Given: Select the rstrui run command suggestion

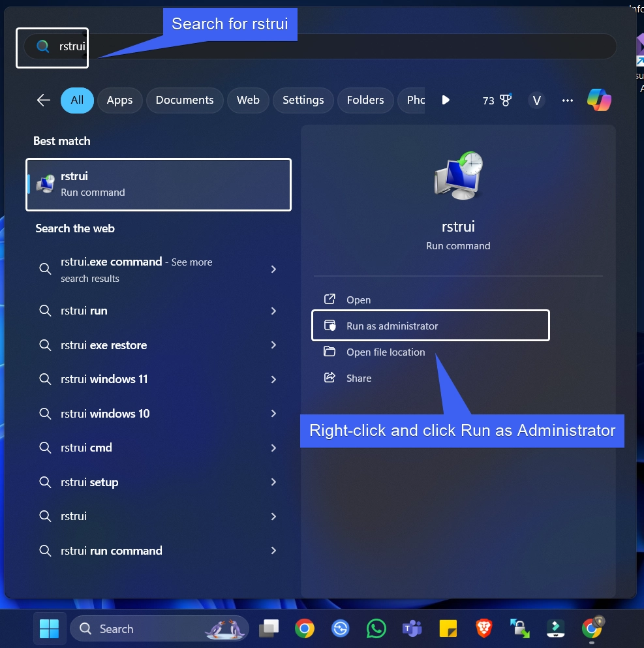Looking at the screenshot, I should 111,551.
